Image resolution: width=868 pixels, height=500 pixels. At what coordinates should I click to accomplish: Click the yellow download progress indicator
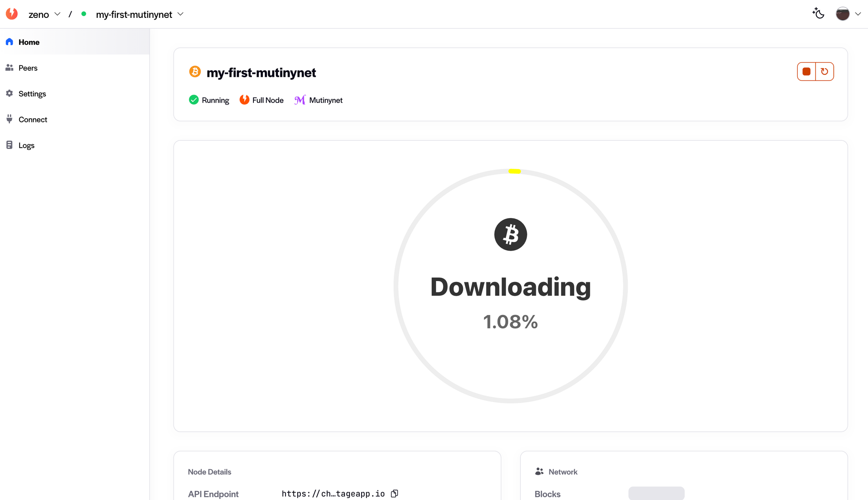pos(514,171)
